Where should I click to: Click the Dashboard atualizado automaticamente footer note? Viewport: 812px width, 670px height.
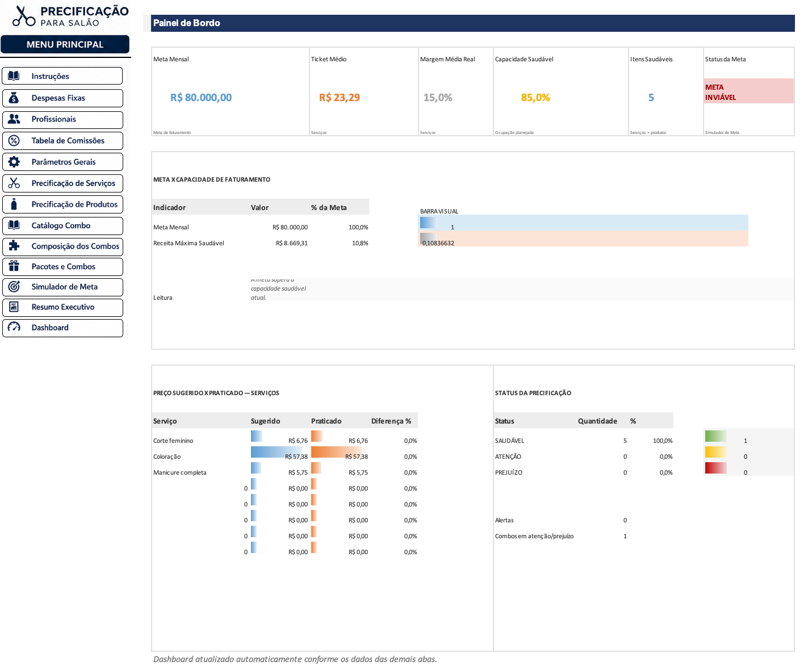point(295,659)
